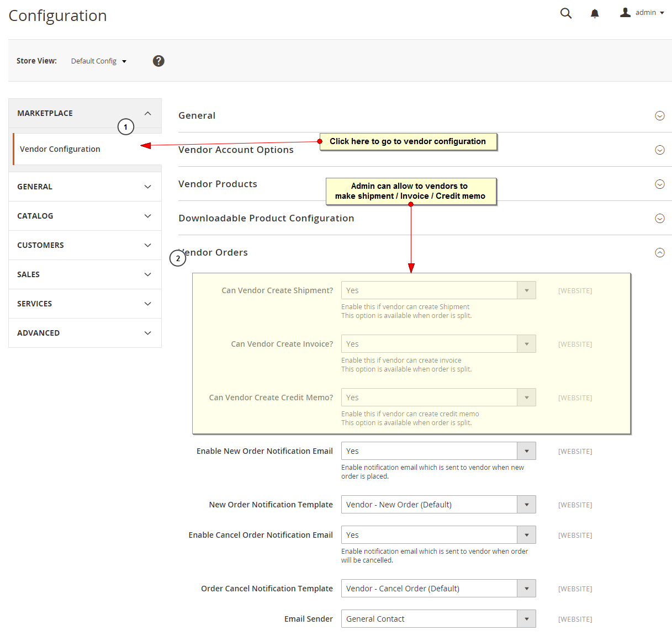Select the Email Sender dropdown

pyautogui.click(x=438, y=619)
